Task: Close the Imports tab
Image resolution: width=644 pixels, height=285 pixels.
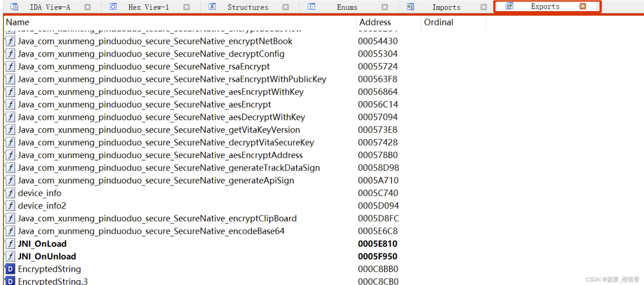Action: pyautogui.click(x=484, y=7)
